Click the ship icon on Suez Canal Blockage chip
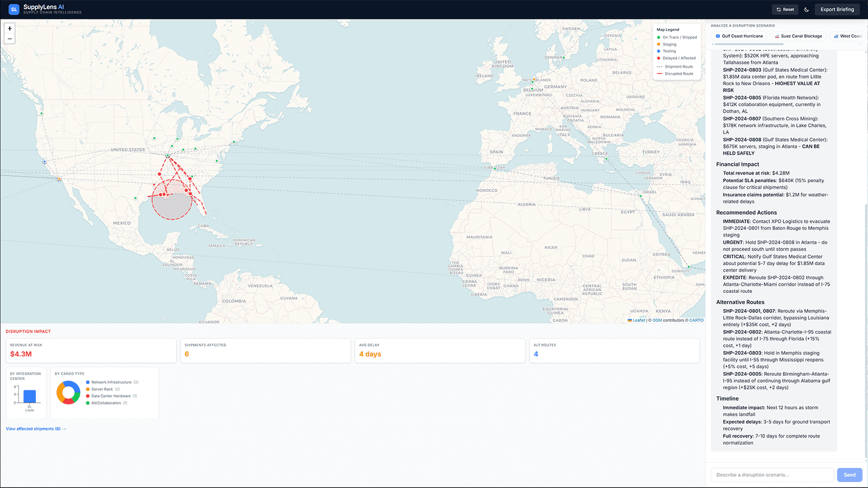 777,36
